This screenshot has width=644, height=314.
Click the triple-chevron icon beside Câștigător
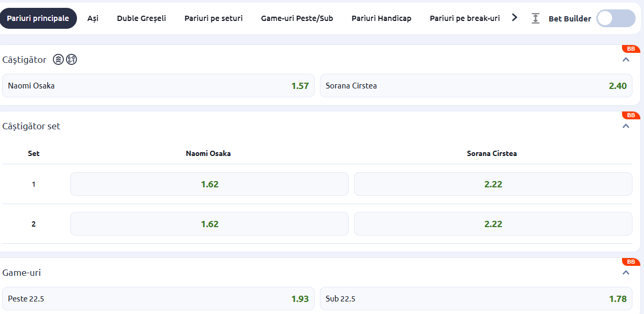tap(59, 60)
